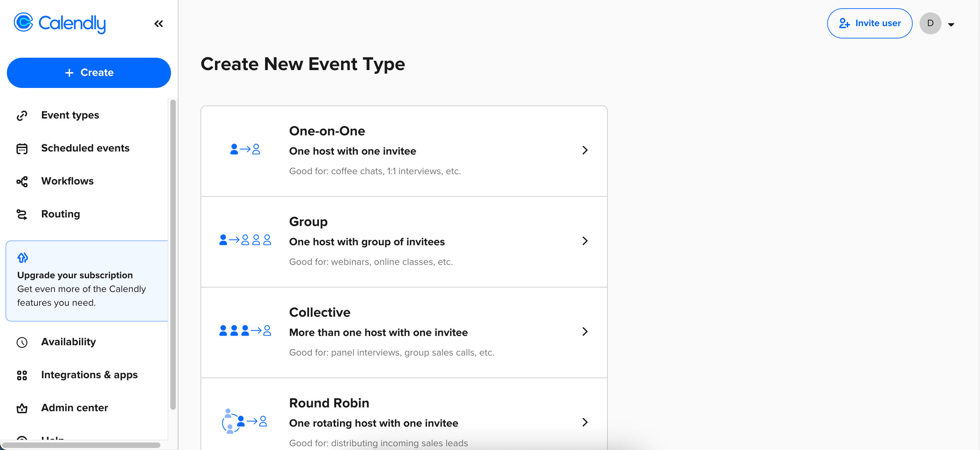Open the Scheduled events menu item
Viewport: 980px width, 450px height.
[85, 148]
